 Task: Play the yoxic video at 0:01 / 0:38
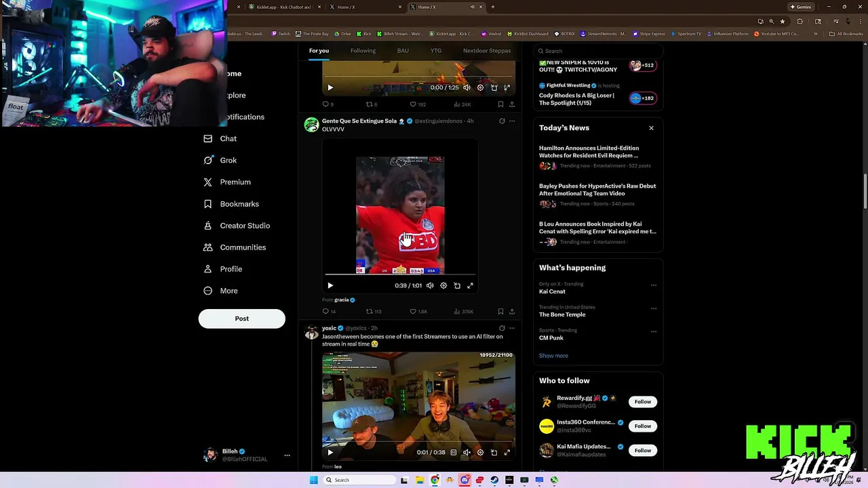[x=330, y=452]
